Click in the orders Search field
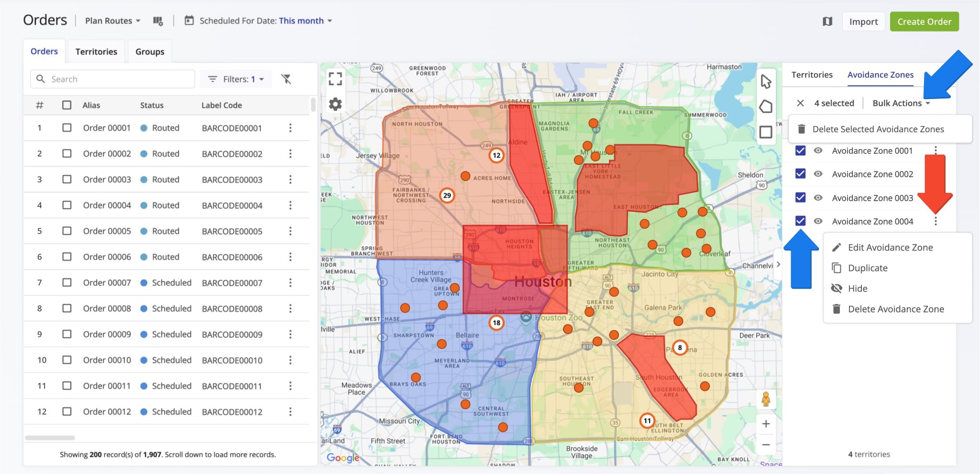Viewport: 980px width, 474px height. click(112, 79)
